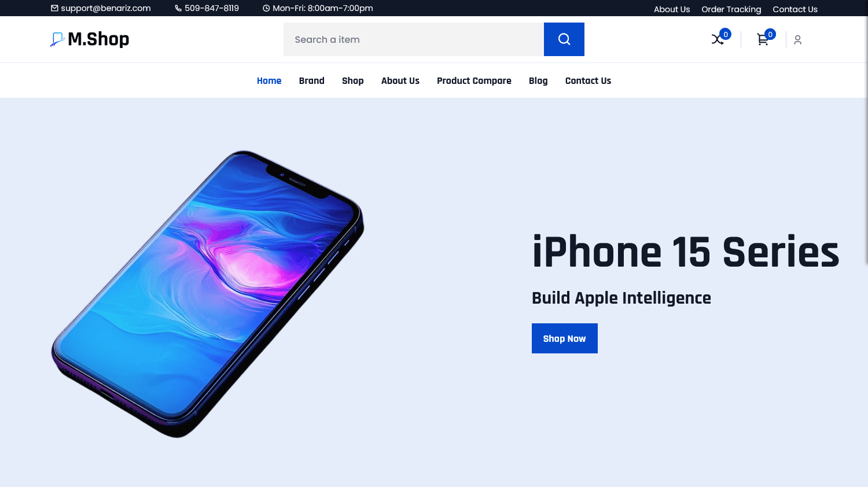
Task: Open the Blog menu item
Action: tap(538, 80)
